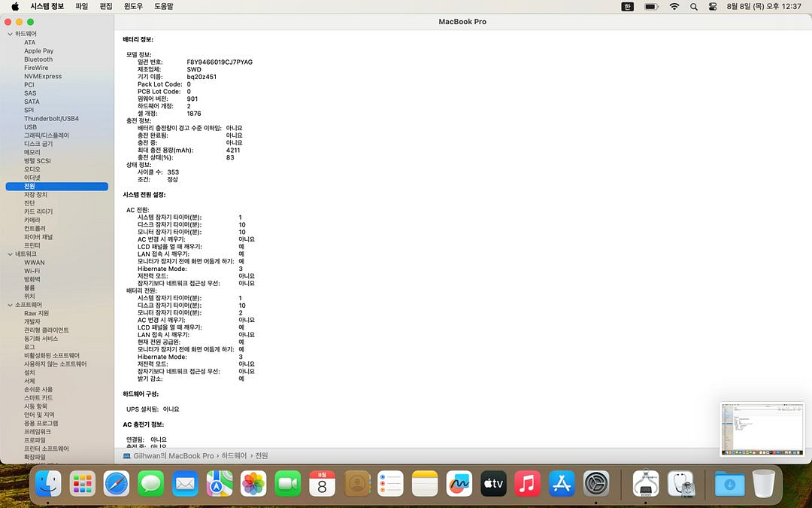Open the Photos app in the Dock
Image resolution: width=812 pixels, height=508 pixels.
pyautogui.click(x=253, y=484)
